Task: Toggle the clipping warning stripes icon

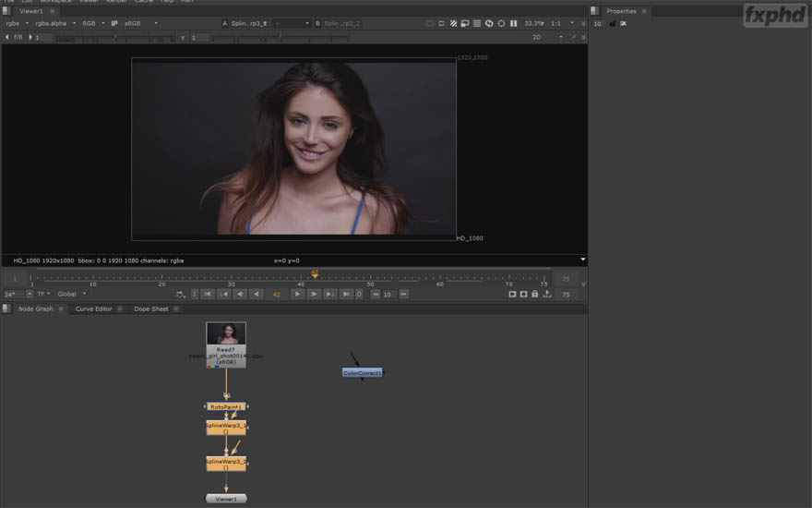Action: (x=453, y=23)
